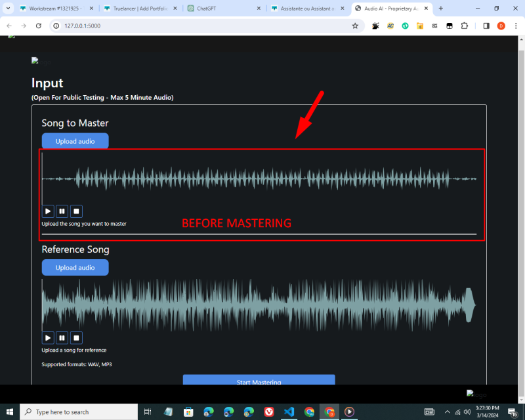
Task: Open the volume control in system tray
Action: 467,411
